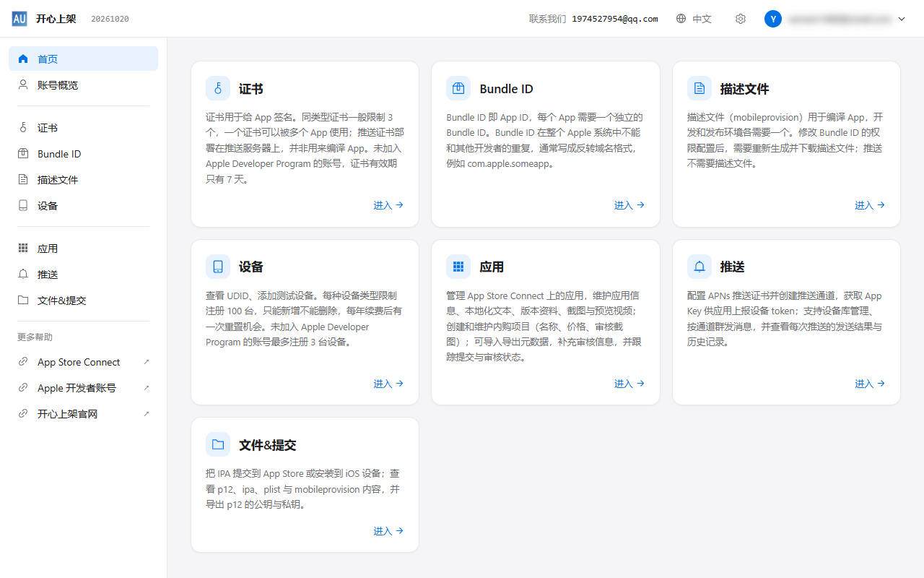Select 应用 in the sidebar menu
Viewport: 924px width, 578px height.
coord(83,249)
